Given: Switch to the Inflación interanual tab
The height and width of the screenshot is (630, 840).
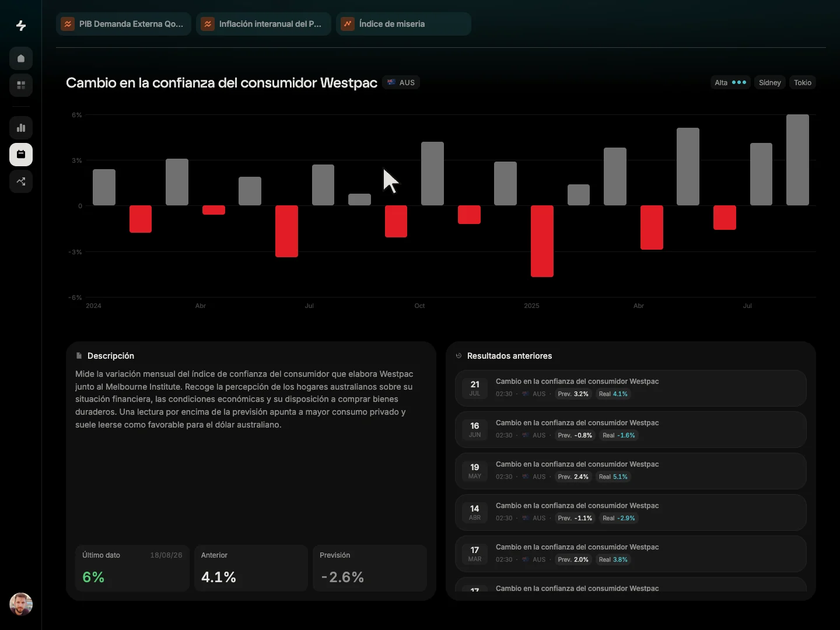Looking at the screenshot, I should [x=264, y=24].
